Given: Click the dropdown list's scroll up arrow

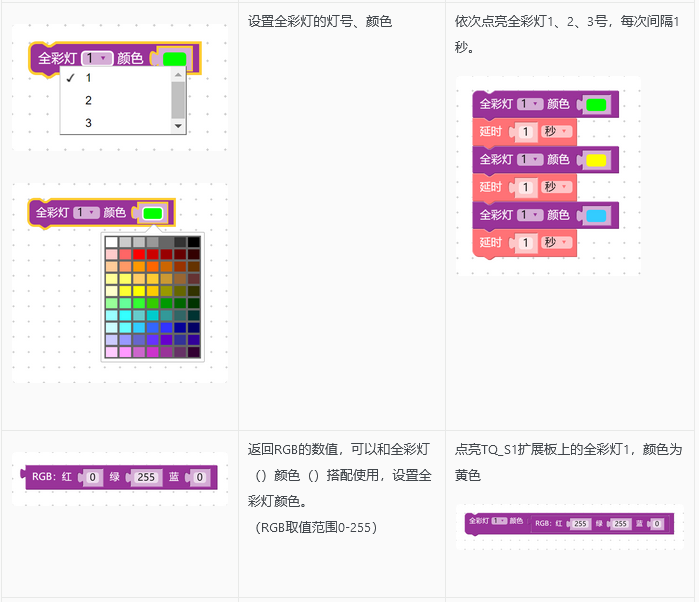Looking at the screenshot, I should coord(178,74).
